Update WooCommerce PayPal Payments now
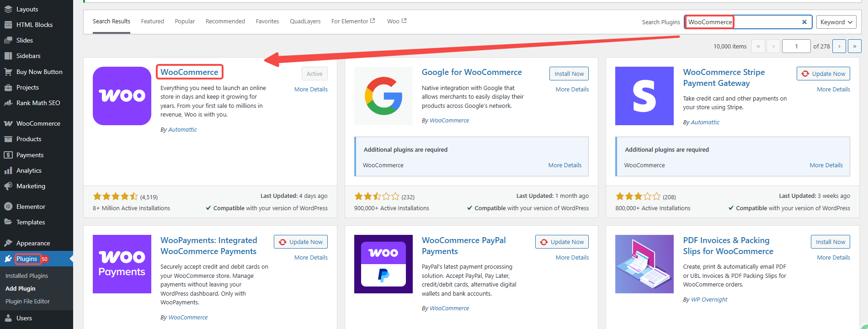The image size is (868, 329). coord(562,242)
